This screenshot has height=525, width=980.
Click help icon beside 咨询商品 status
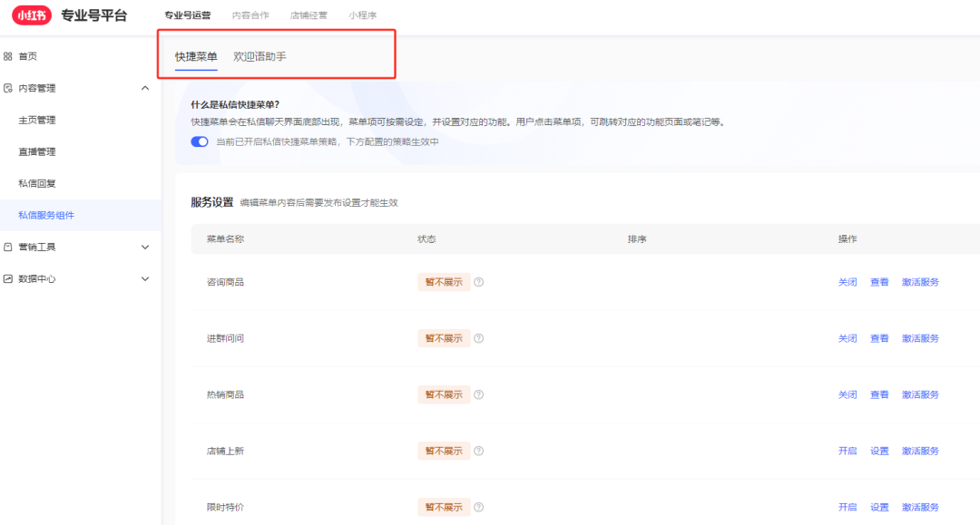point(478,282)
